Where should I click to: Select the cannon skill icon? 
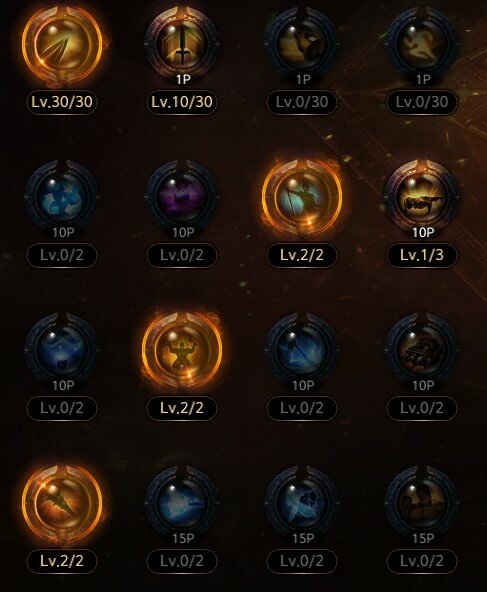coord(422,197)
